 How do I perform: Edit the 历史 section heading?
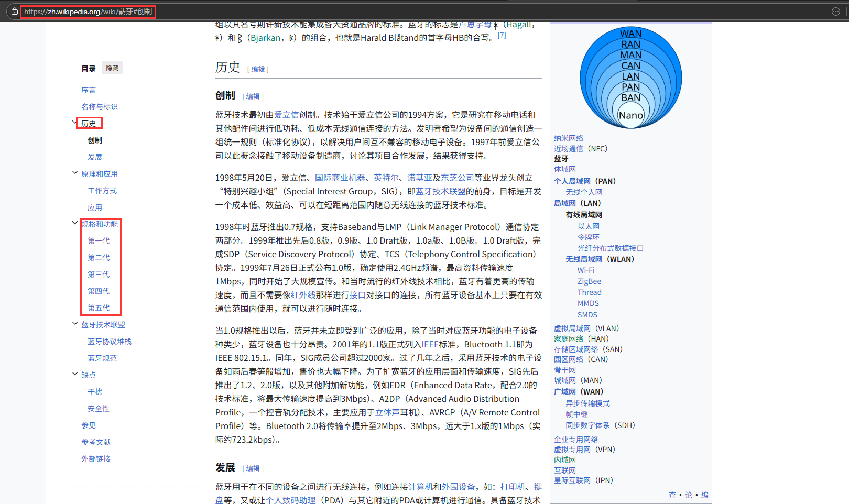(x=258, y=69)
